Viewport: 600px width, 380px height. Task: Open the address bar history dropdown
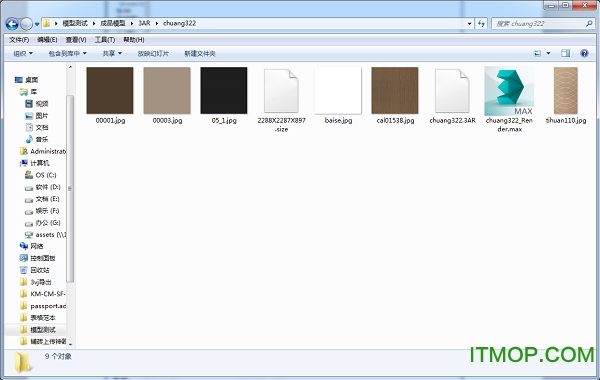coord(470,24)
